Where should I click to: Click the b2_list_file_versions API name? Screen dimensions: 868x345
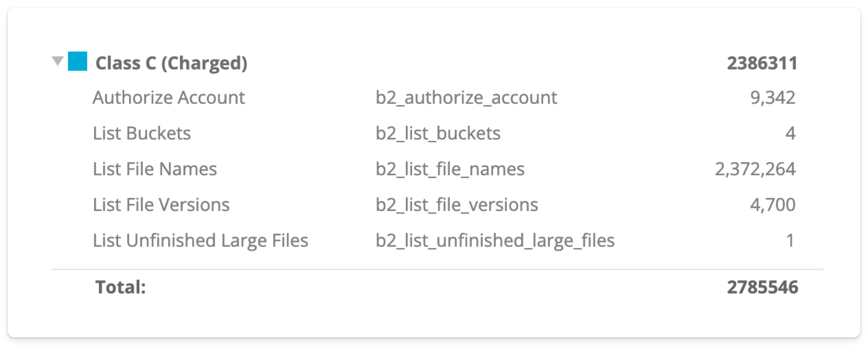tap(457, 205)
